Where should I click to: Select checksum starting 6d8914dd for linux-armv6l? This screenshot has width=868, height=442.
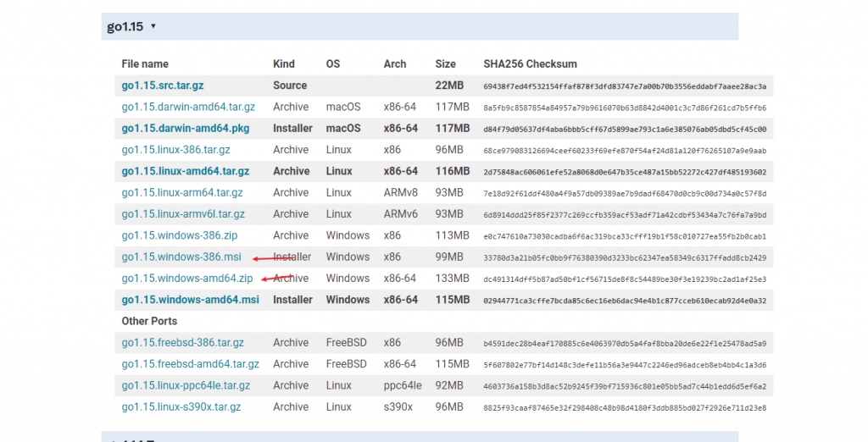[x=625, y=215]
